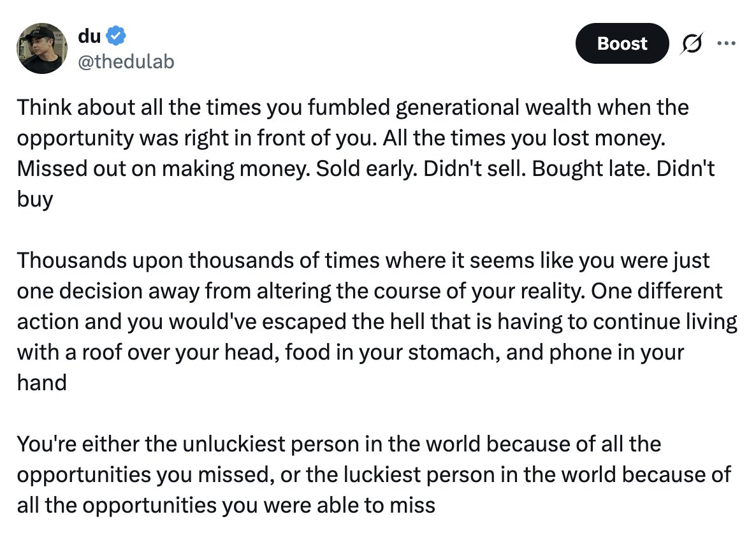Open the Grok slashed-circle icon

(x=692, y=43)
